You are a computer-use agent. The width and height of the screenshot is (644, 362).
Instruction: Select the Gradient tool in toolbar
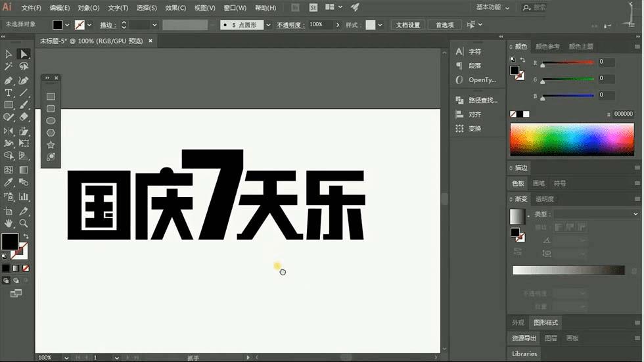click(24, 170)
